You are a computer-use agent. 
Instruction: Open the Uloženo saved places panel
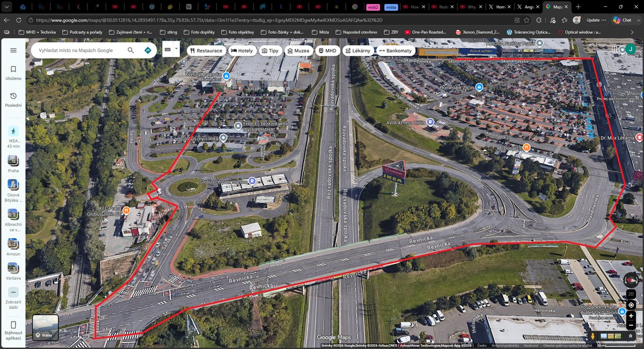(13, 73)
